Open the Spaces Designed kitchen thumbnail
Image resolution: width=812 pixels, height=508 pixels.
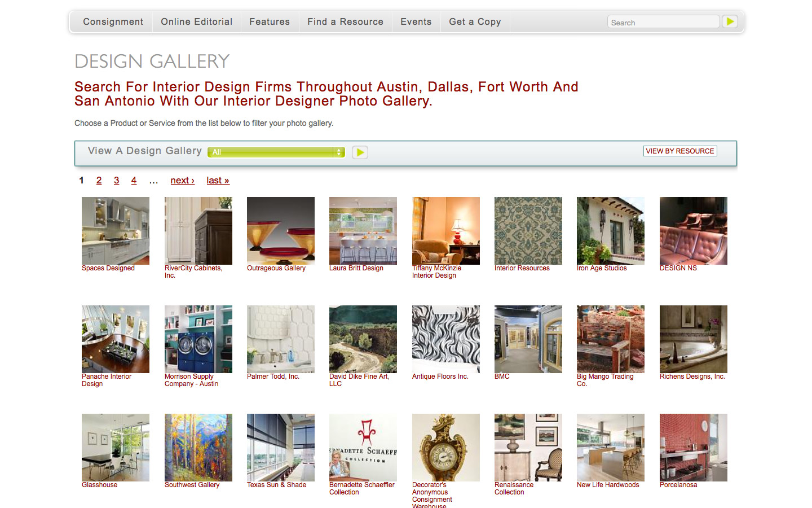116,231
